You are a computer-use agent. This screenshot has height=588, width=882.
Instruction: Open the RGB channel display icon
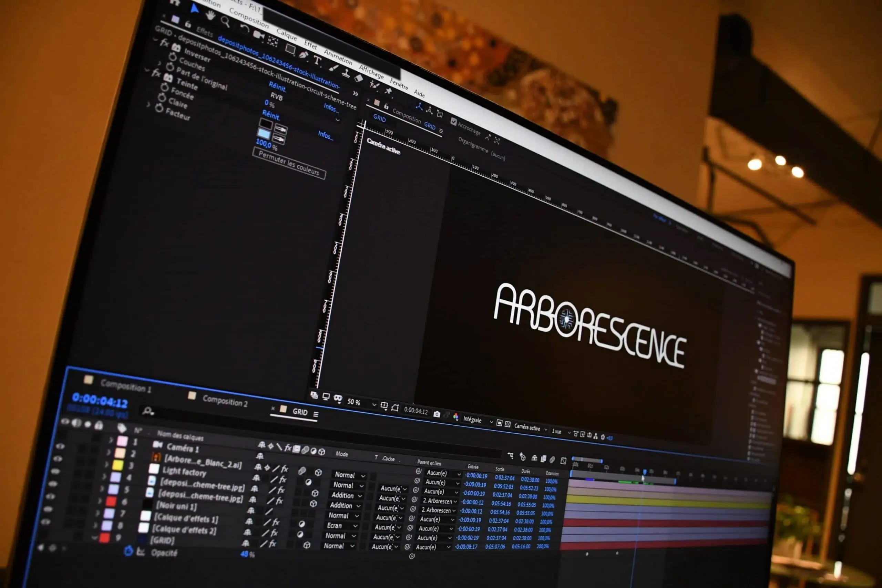point(455,417)
